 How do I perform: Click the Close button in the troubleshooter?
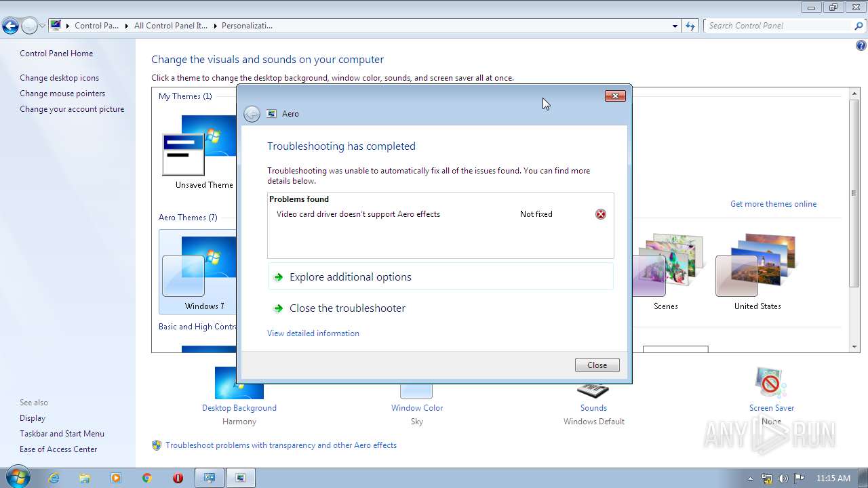coord(597,365)
